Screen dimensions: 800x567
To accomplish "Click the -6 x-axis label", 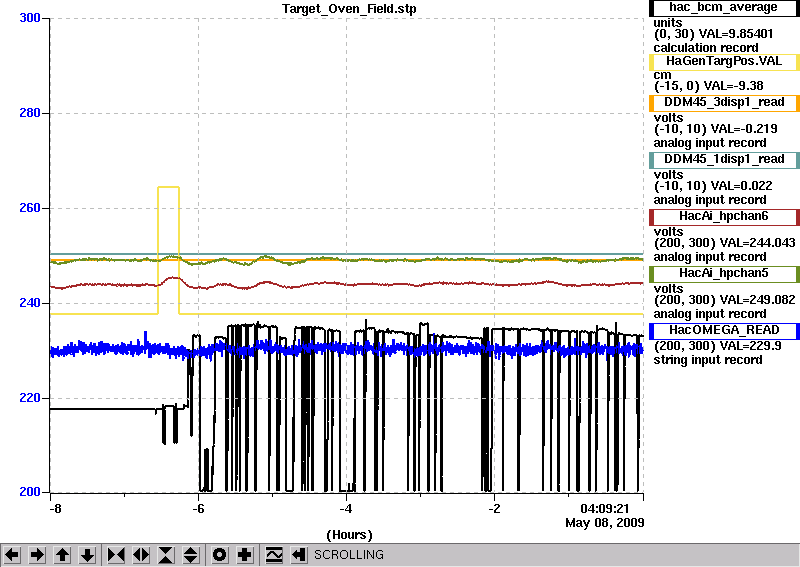I will [x=198, y=509].
